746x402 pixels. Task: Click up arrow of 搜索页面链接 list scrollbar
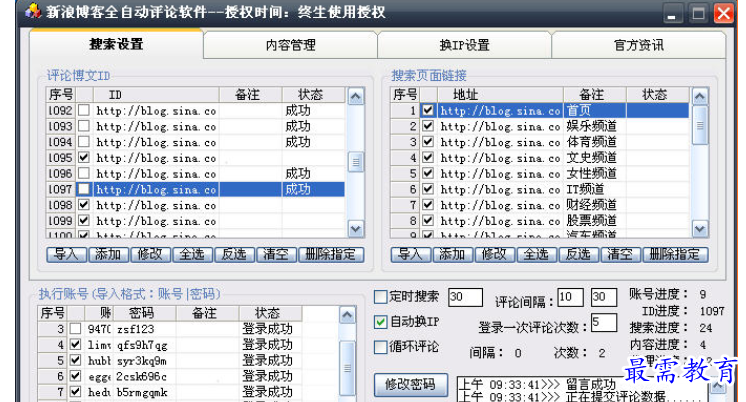[x=699, y=97]
